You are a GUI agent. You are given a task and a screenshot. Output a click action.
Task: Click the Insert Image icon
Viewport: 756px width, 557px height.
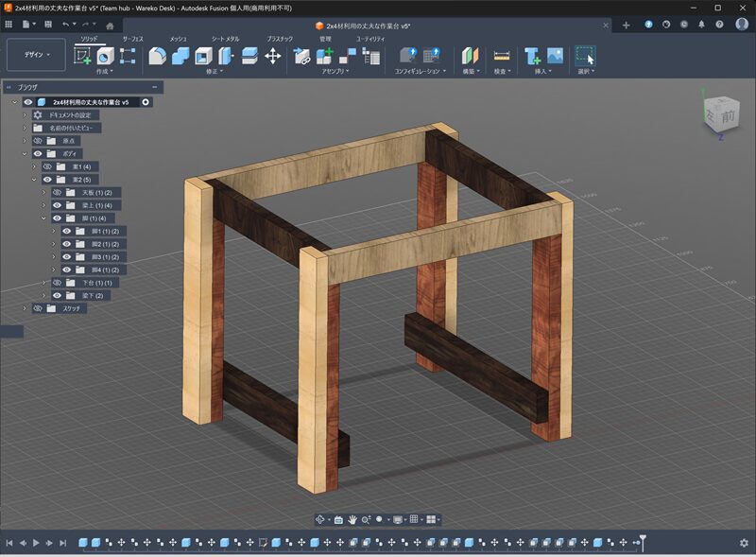(x=555, y=56)
